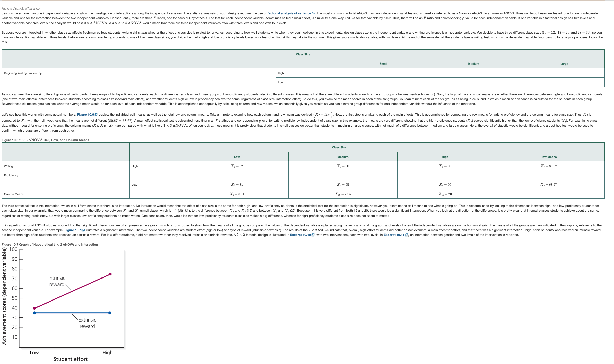Open the Excerpt 10.10 link
The image size is (614, 364).
300,235
